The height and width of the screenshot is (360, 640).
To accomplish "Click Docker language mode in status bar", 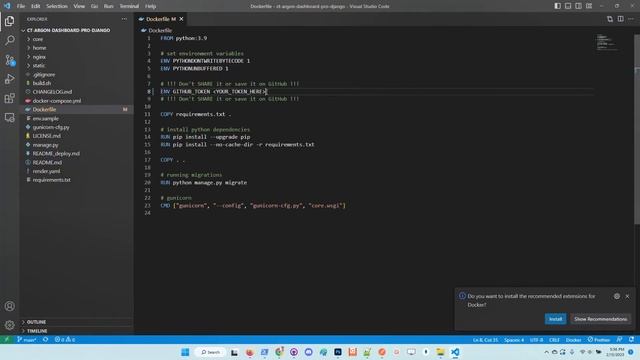I will (573, 340).
